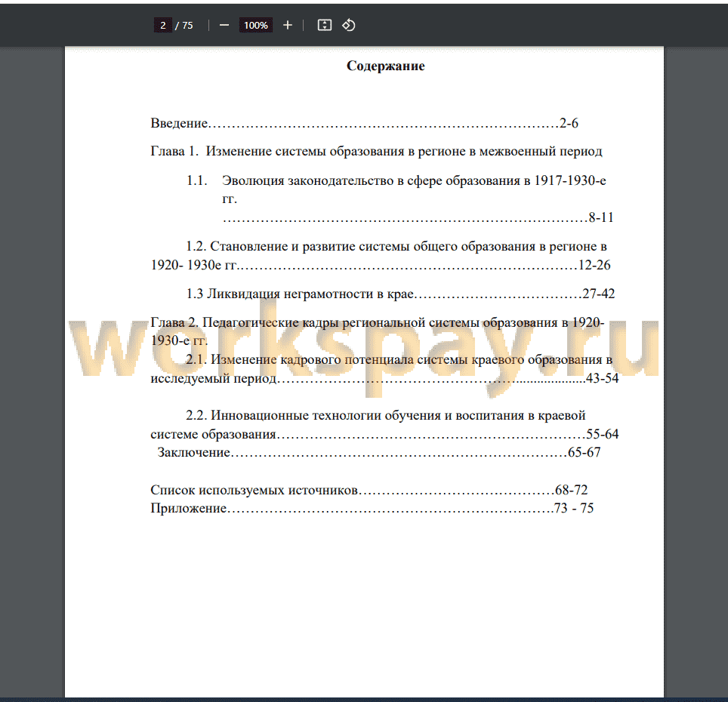Click the page range '65-67'
The image size is (728, 702).
(585, 452)
